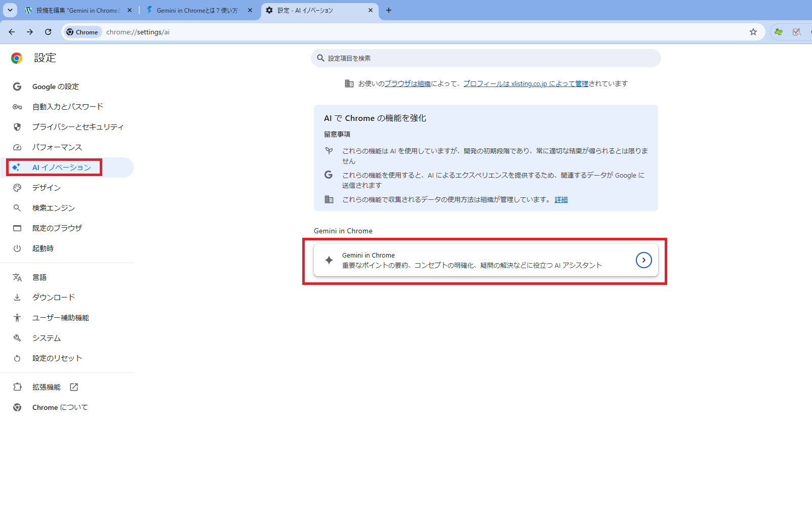Image resolution: width=812 pixels, height=506 pixels.
Task: Open Chrome について page
Action: (x=67, y=407)
